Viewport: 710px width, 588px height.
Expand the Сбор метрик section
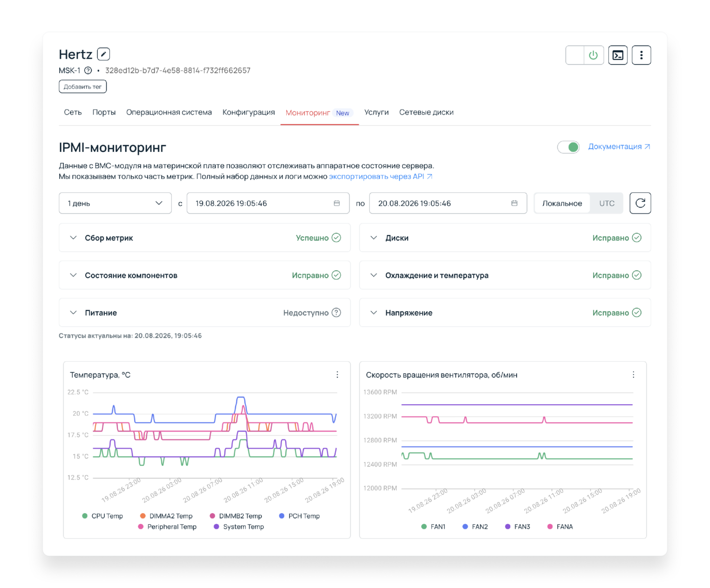tap(73, 238)
